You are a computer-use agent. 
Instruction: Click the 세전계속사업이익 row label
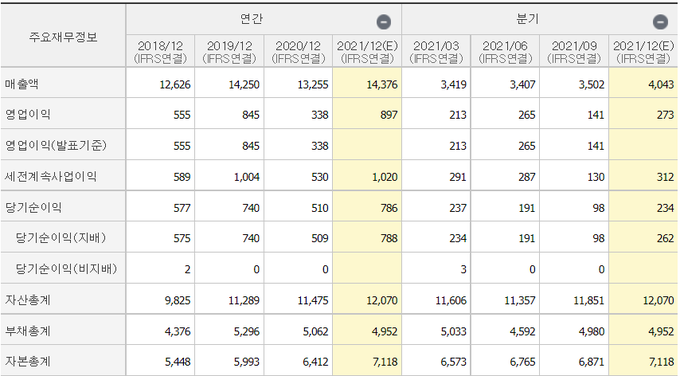click(51, 177)
